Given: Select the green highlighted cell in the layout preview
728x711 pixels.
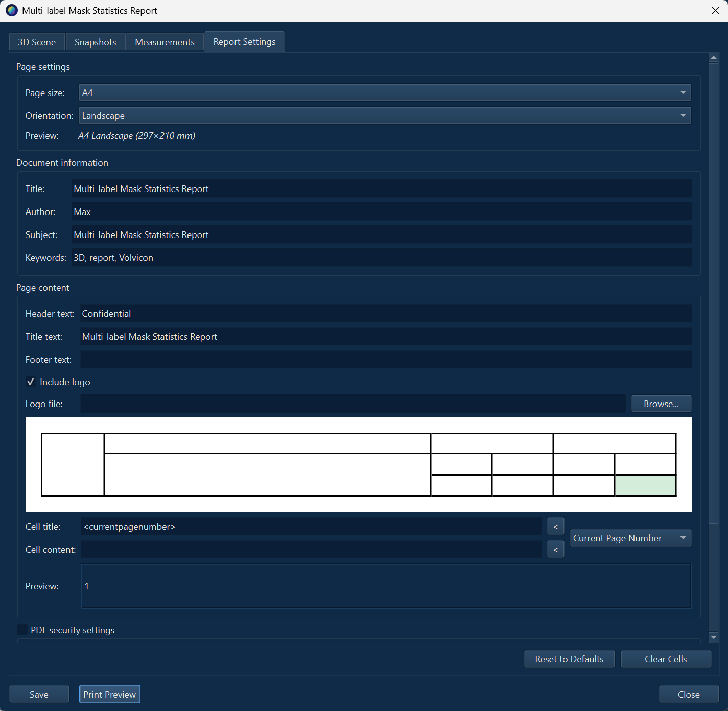Looking at the screenshot, I should pos(645,485).
